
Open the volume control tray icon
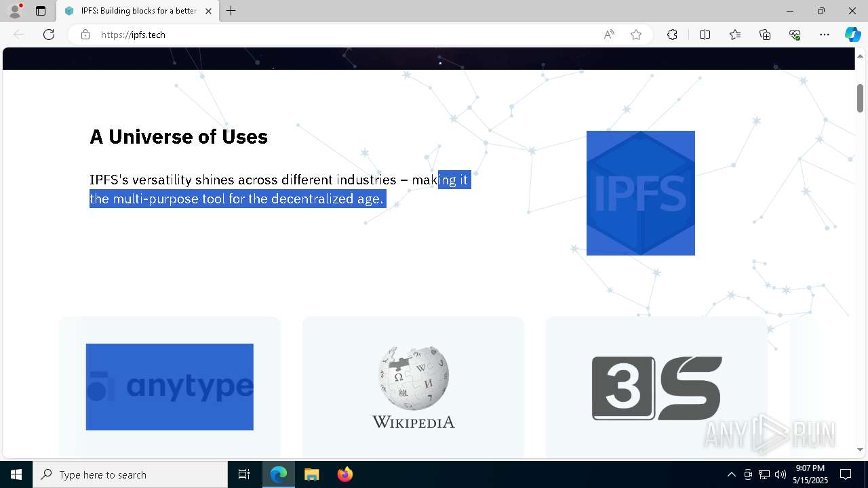(781, 474)
